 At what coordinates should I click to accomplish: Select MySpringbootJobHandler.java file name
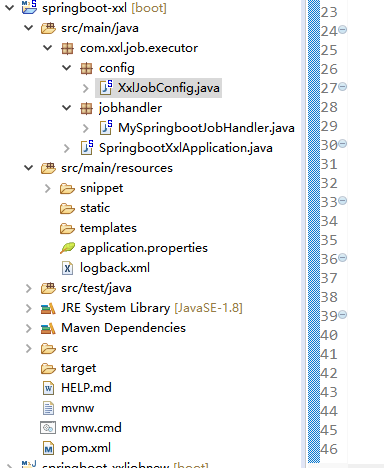click(206, 128)
